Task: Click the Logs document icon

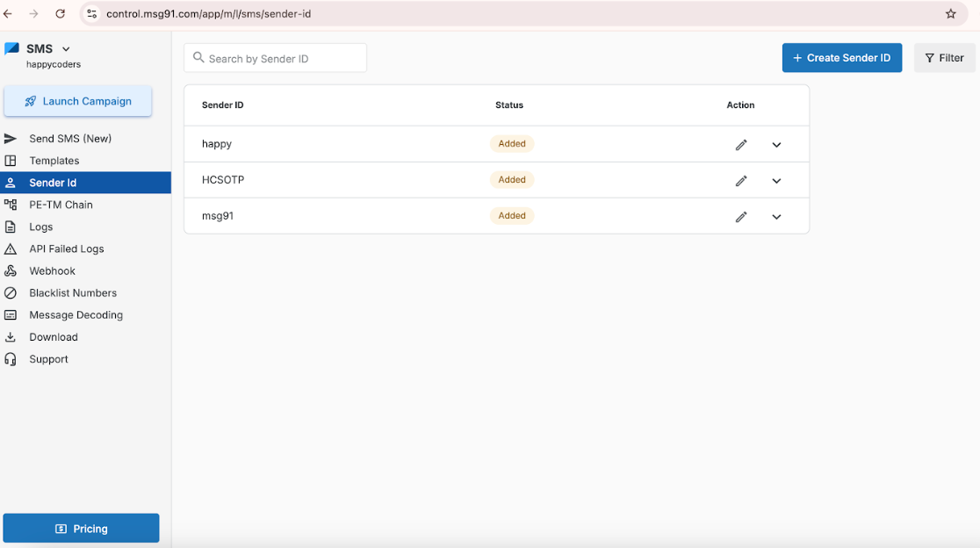Action: click(11, 227)
